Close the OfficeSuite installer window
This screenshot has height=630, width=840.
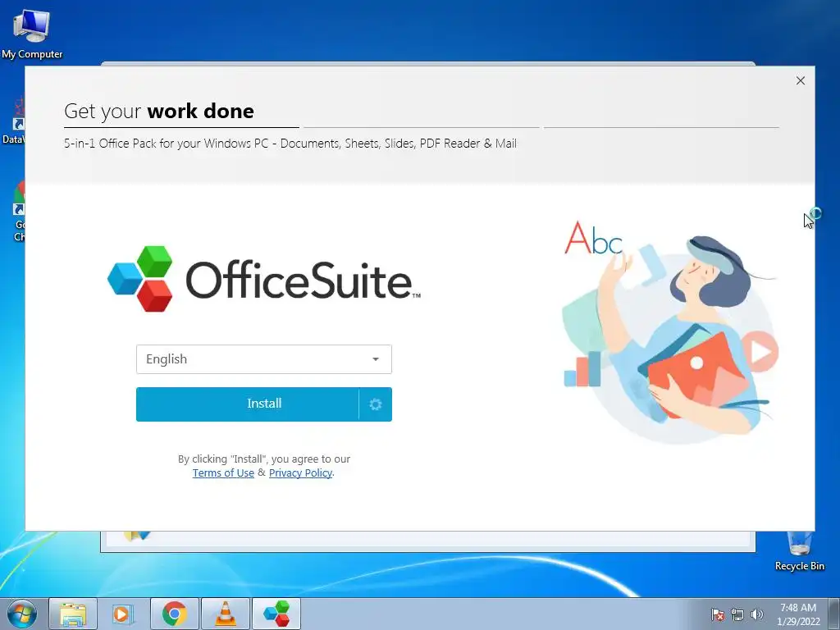point(801,80)
